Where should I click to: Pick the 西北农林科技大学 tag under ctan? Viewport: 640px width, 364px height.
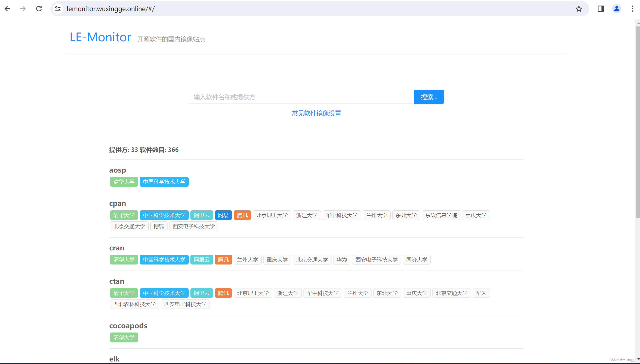[x=134, y=304]
